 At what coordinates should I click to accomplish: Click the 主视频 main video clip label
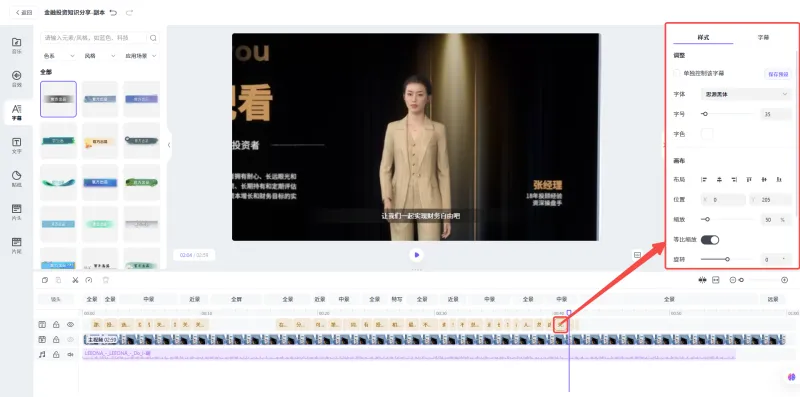[101, 339]
